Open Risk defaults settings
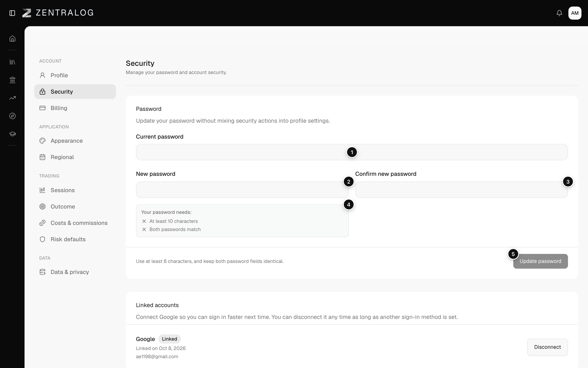 coord(75,239)
